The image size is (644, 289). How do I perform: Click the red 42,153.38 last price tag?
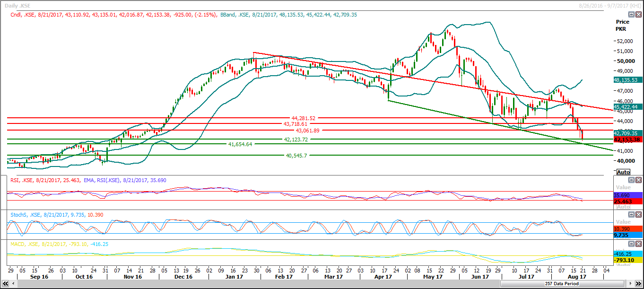pos(627,140)
